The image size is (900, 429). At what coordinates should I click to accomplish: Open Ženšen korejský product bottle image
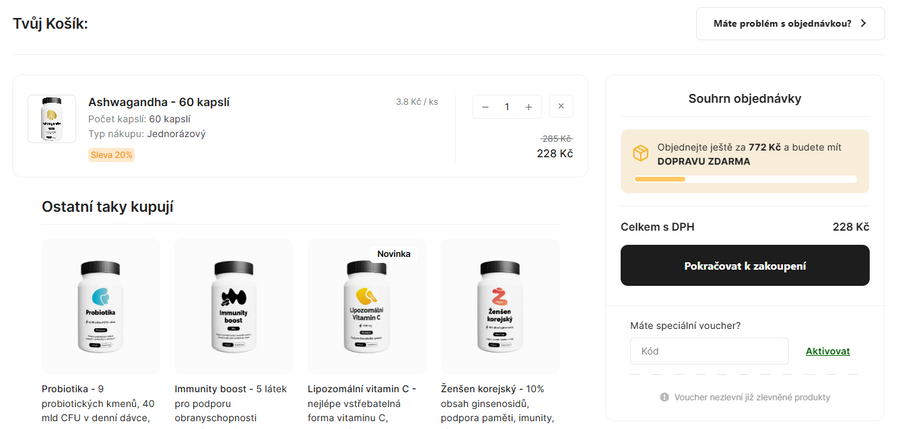[x=499, y=305]
